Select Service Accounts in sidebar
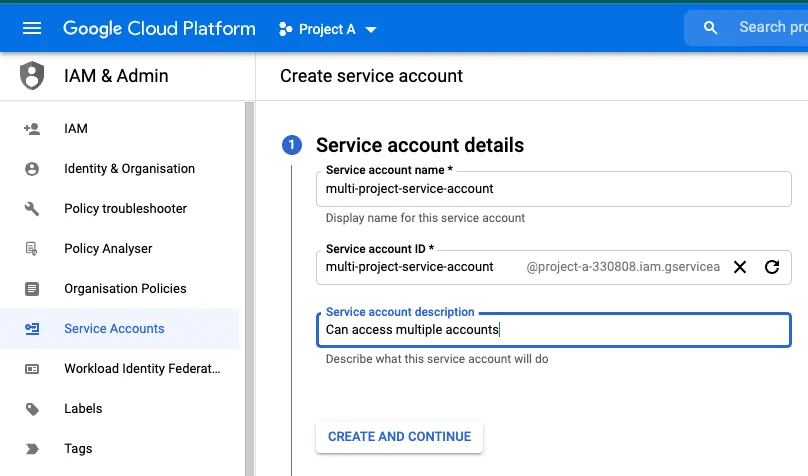The image size is (808, 476). point(120,329)
